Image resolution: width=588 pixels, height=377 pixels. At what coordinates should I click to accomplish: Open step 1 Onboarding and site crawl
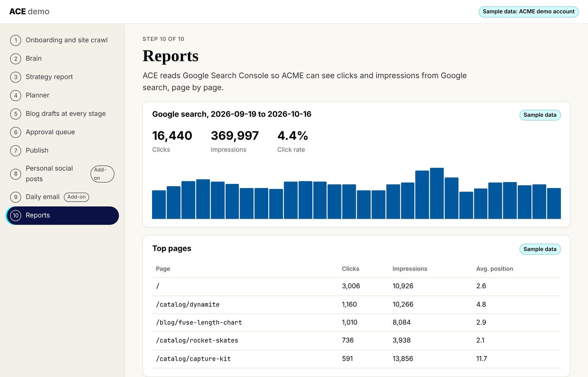pyautogui.click(x=62, y=40)
